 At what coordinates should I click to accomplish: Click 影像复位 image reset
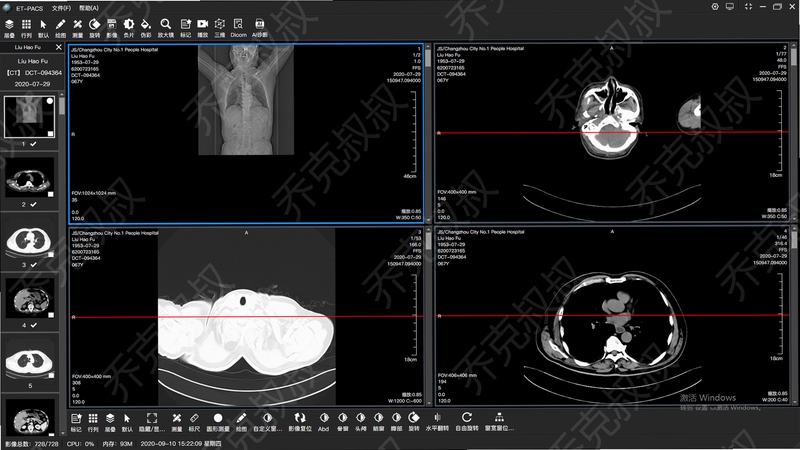click(299, 422)
